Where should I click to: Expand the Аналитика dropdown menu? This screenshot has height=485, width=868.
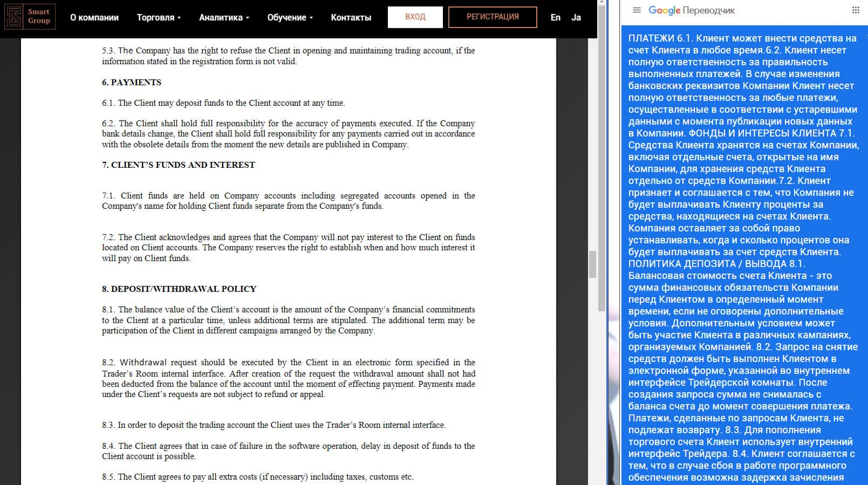[224, 17]
